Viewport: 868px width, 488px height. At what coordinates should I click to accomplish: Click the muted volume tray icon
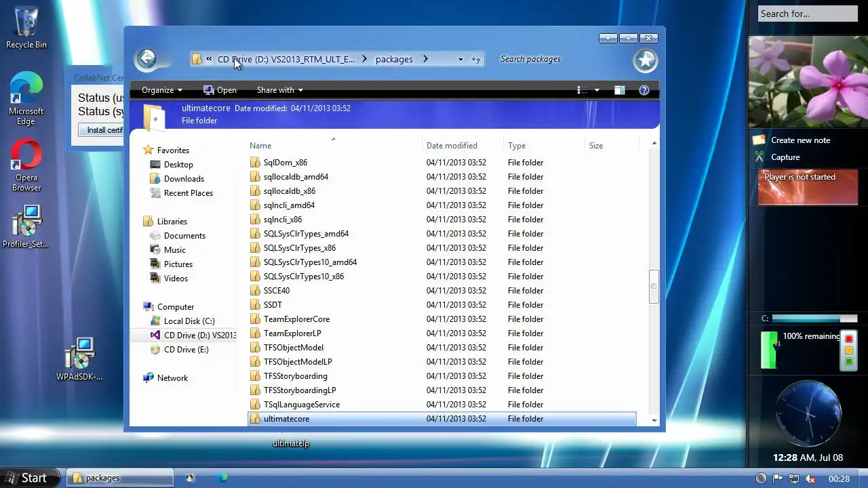(810, 479)
